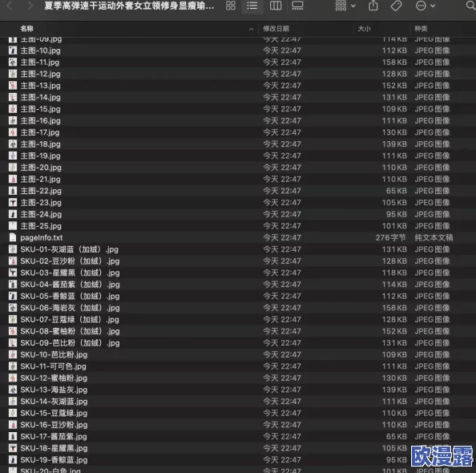
Task: Open the group-by dropdown
Action: click(345, 6)
